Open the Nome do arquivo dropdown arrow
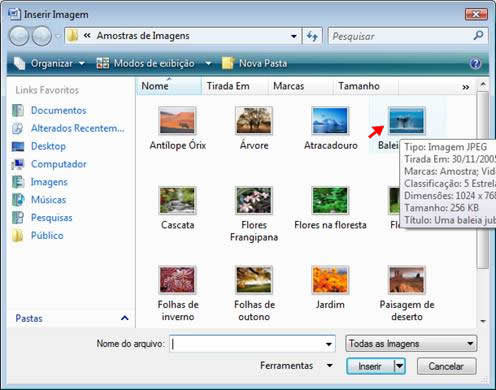 (x=329, y=344)
